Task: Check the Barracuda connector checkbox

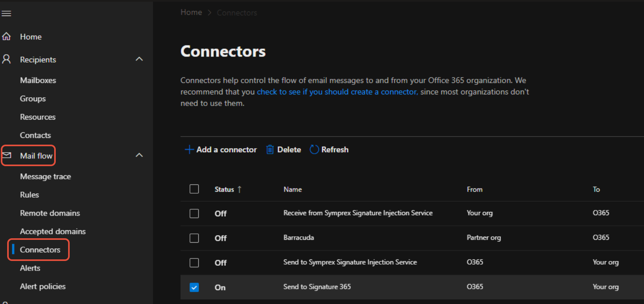Action: [x=194, y=238]
